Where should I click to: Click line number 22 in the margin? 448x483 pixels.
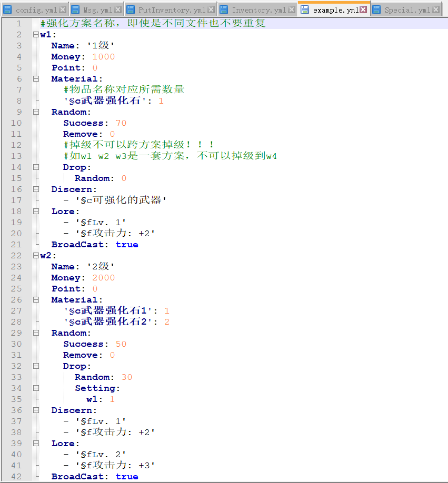[x=16, y=256]
